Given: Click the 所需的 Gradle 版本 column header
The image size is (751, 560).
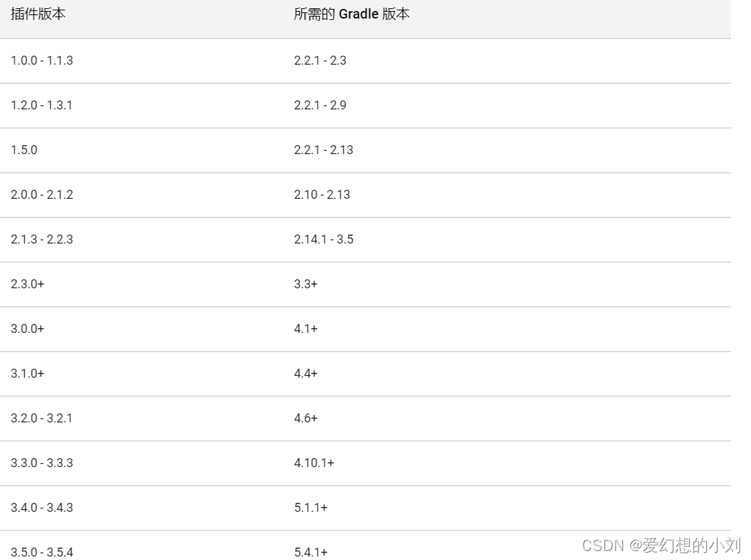Looking at the screenshot, I should [x=351, y=14].
